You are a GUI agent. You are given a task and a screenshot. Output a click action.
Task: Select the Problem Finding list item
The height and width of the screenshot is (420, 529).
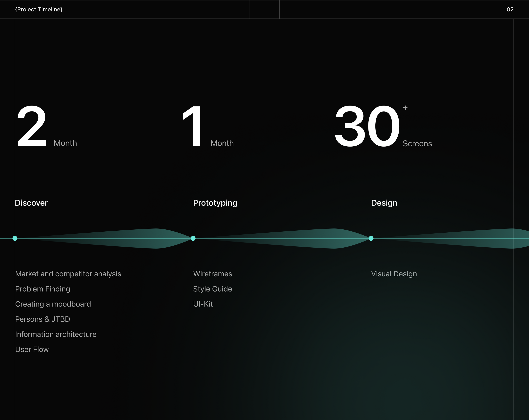42,289
